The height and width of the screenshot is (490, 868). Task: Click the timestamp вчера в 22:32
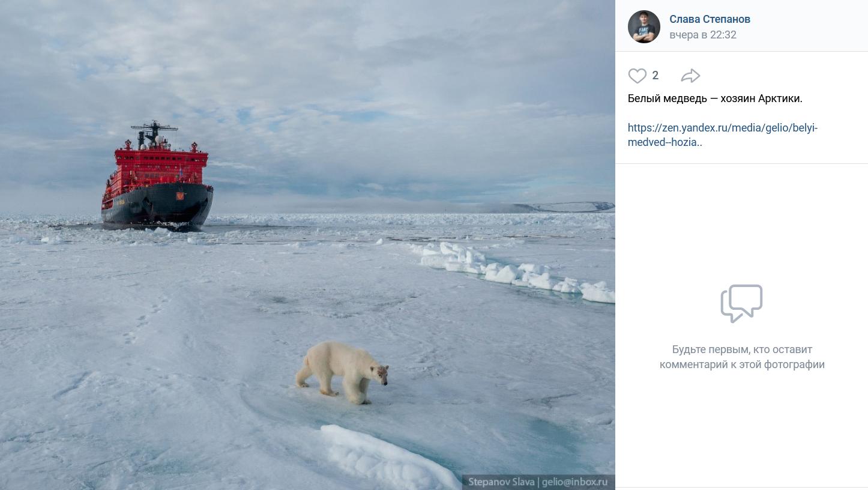pos(702,35)
